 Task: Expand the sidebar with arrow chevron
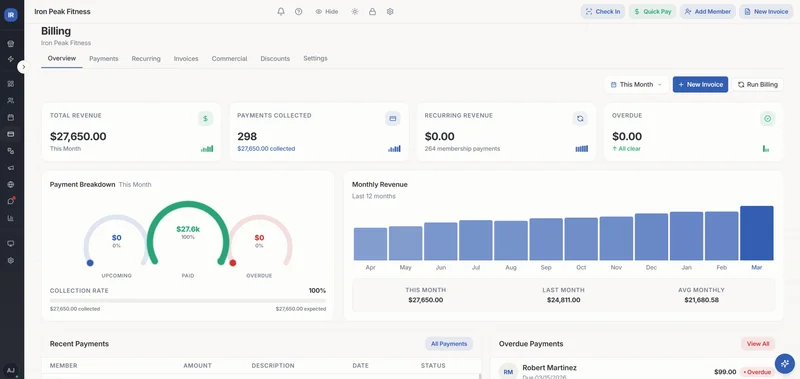(x=23, y=67)
